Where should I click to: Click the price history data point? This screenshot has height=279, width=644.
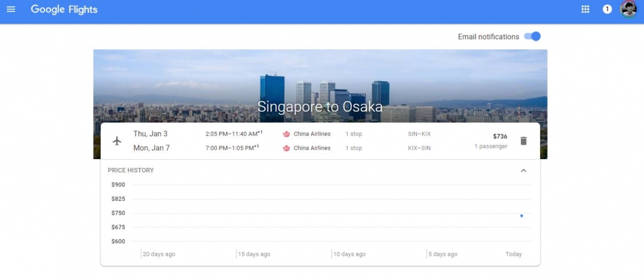[x=521, y=216]
